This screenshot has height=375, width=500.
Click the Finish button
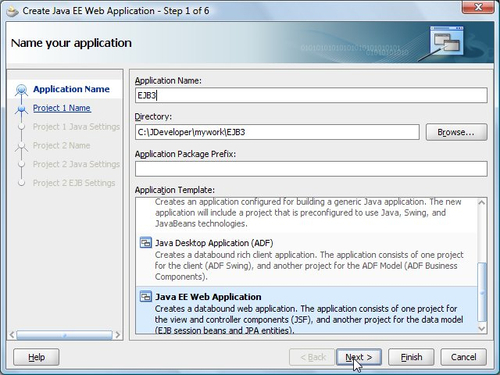pyautogui.click(x=411, y=357)
